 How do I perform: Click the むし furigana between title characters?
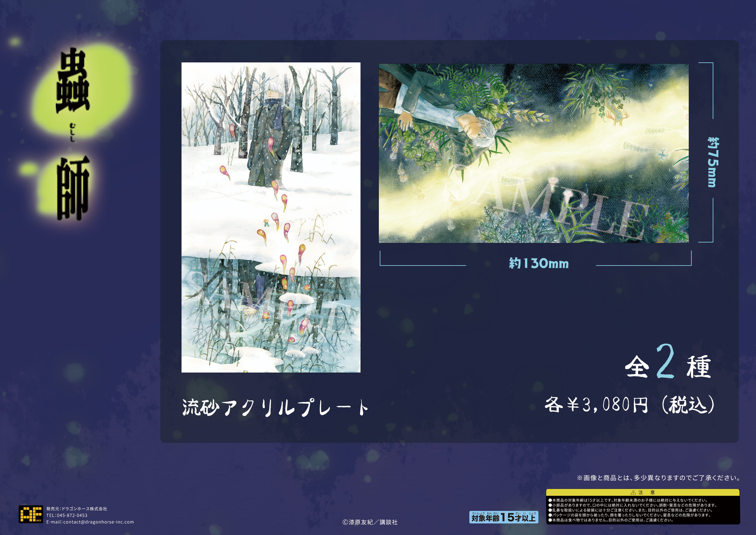coord(72,132)
